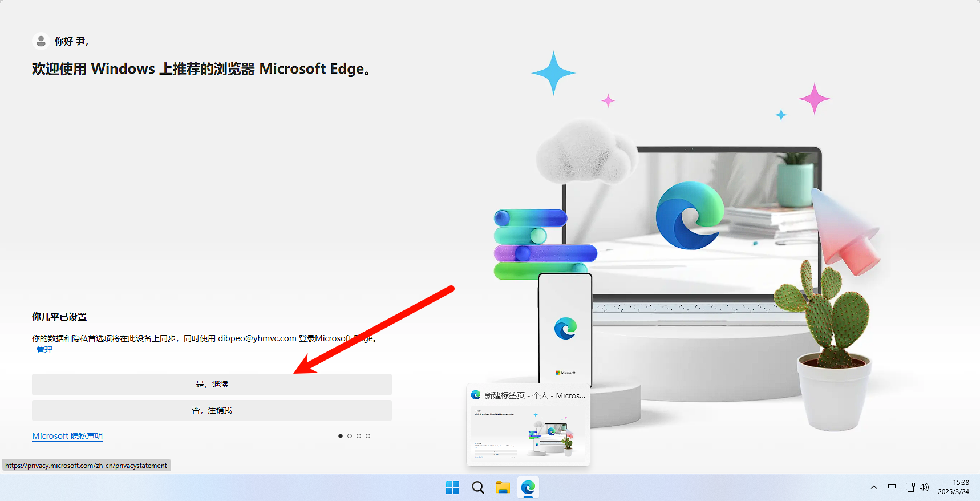Image resolution: width=980 pixels, height=501 pixels.
Task: Click the 是，继续 button
Action: [212, 384]
